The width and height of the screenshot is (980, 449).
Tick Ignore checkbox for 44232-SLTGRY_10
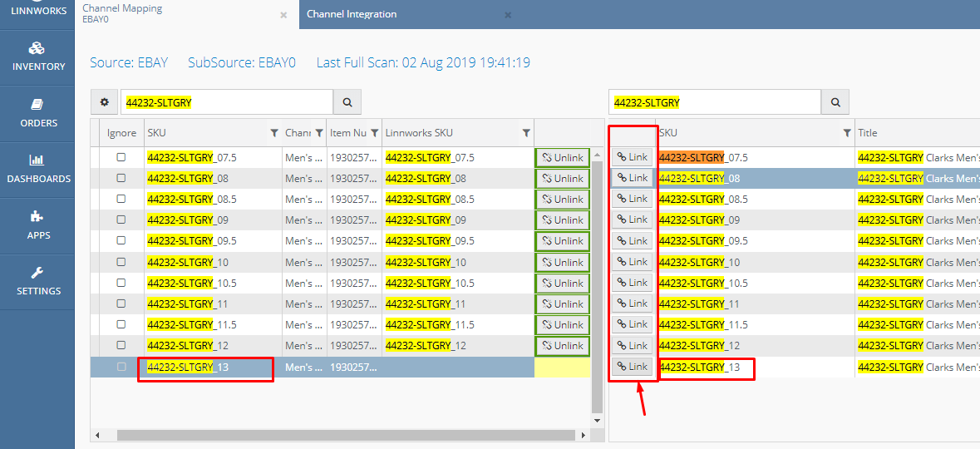pos(121,261)
